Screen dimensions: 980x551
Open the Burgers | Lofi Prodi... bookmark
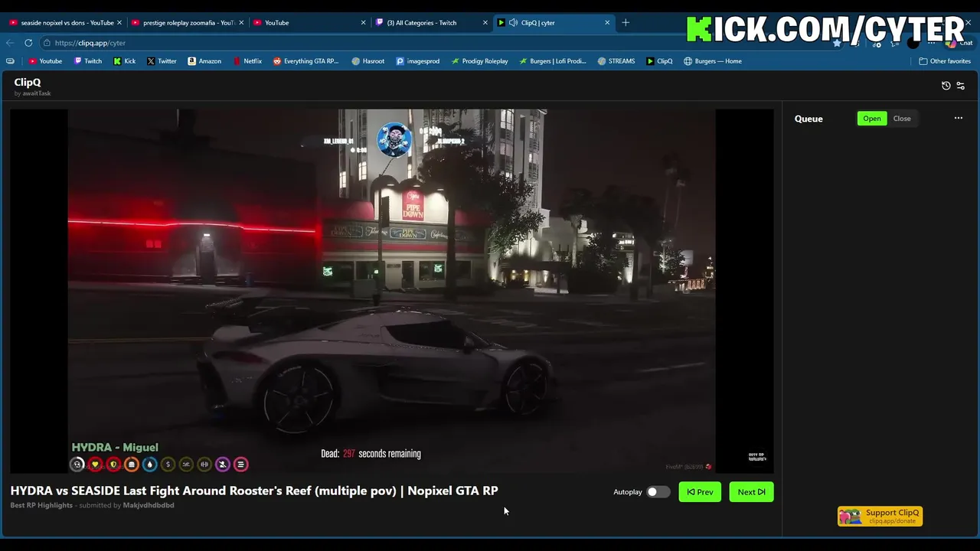point(552,61)
